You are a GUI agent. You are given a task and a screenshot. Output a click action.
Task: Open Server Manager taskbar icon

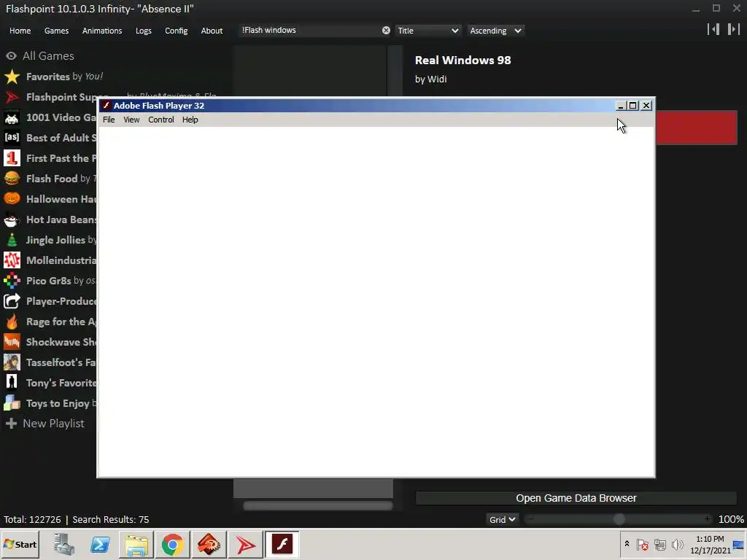pyautogui.click(x=64, y=544)
